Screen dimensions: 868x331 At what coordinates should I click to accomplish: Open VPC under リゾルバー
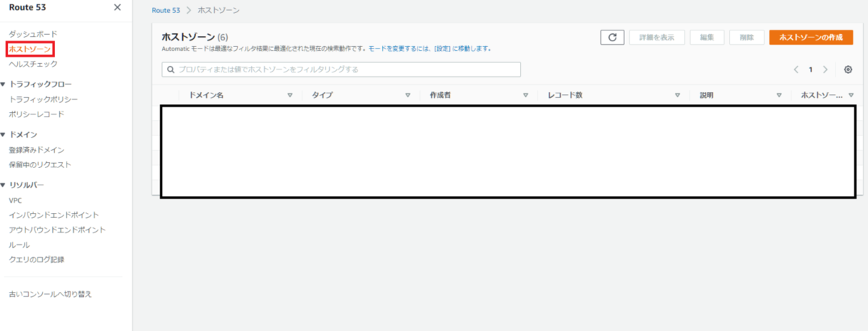(x=15, y=200)
